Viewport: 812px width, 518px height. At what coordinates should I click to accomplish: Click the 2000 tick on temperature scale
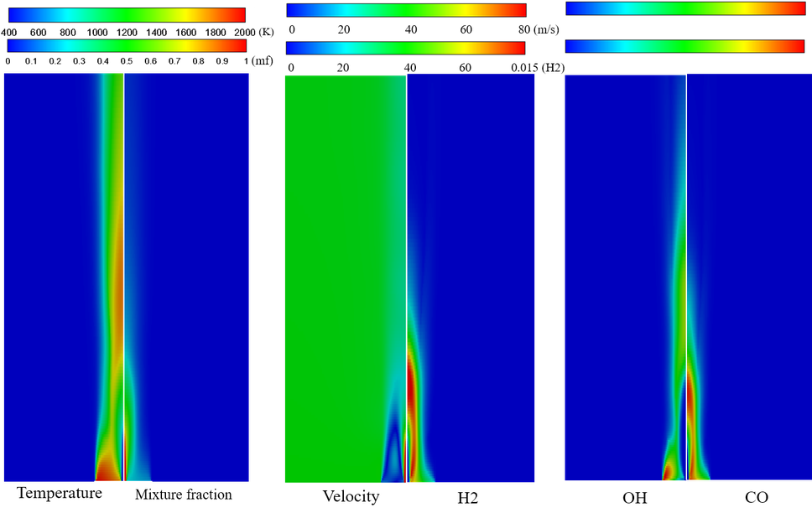click(x=245, y=32)
